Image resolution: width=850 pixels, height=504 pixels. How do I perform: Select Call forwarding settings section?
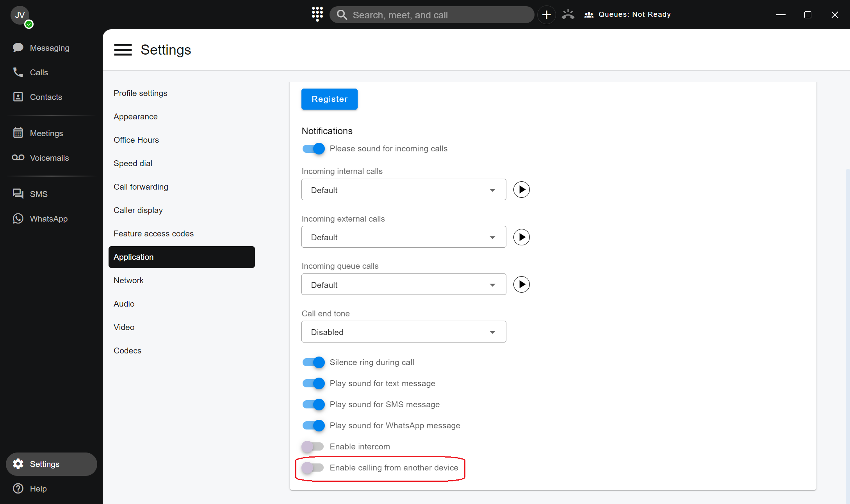pos(141,187)
